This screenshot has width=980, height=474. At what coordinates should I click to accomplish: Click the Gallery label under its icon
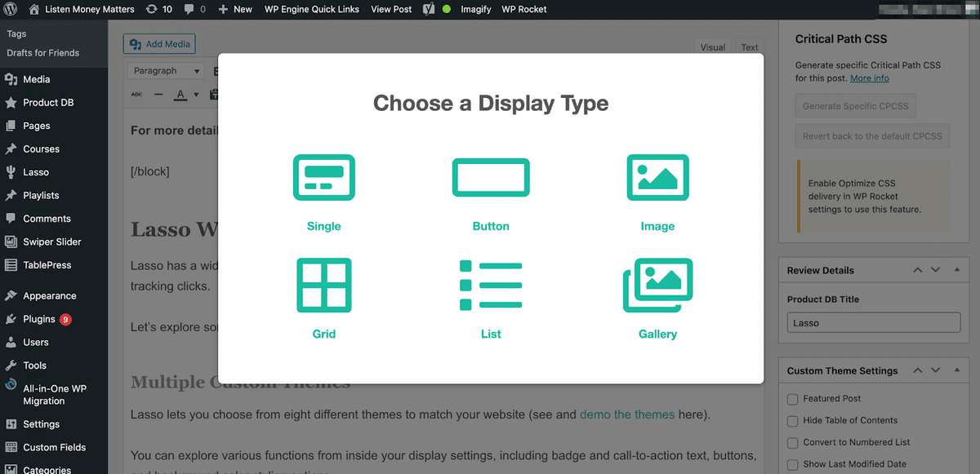657,334
